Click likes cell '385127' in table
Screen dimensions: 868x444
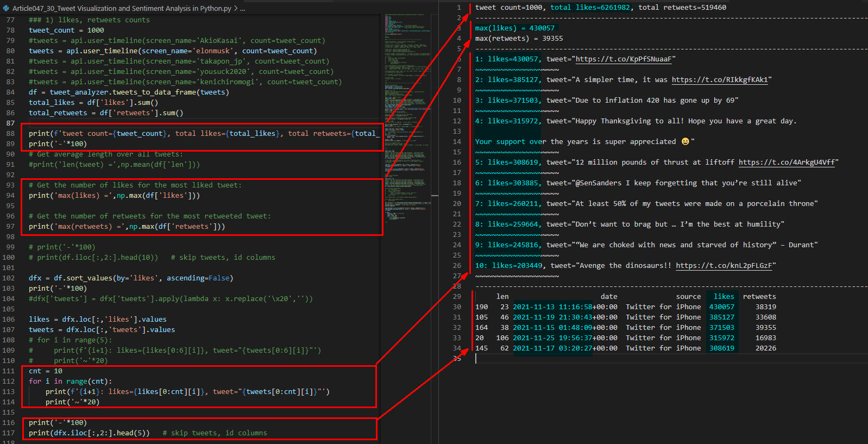click(x=722, y=317)
